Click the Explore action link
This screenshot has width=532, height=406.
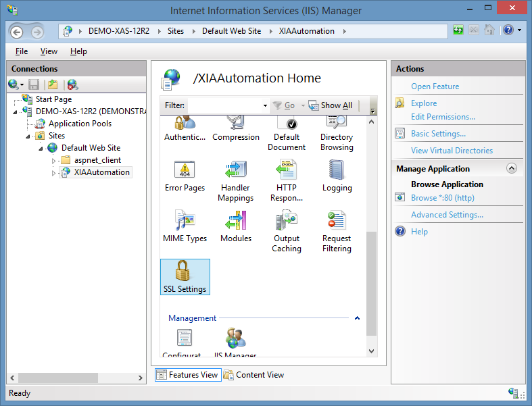pyautogui.click(x=424, y=103)
